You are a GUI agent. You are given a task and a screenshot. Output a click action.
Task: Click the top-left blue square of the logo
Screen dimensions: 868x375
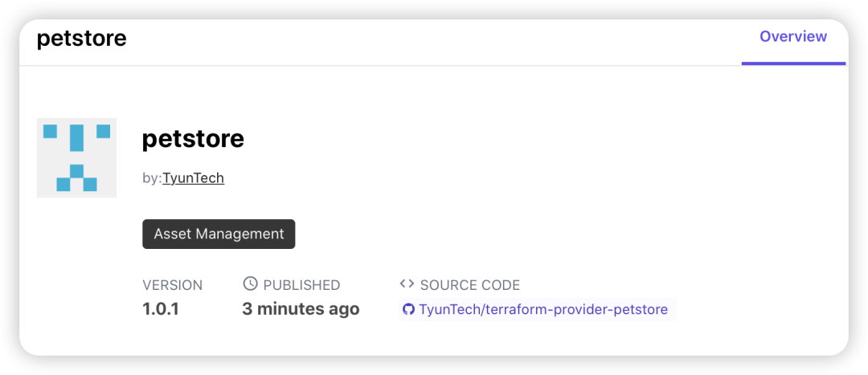pos(50,131)
